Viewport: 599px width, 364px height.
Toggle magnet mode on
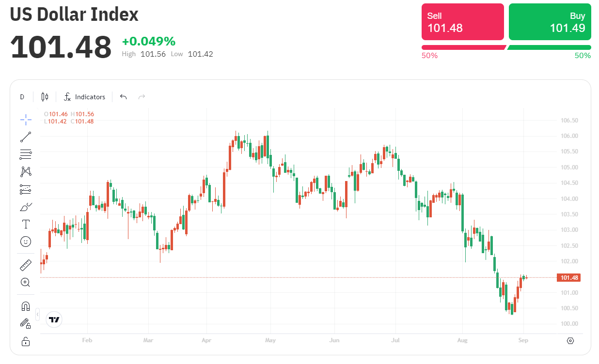click(x=26, y=306)
